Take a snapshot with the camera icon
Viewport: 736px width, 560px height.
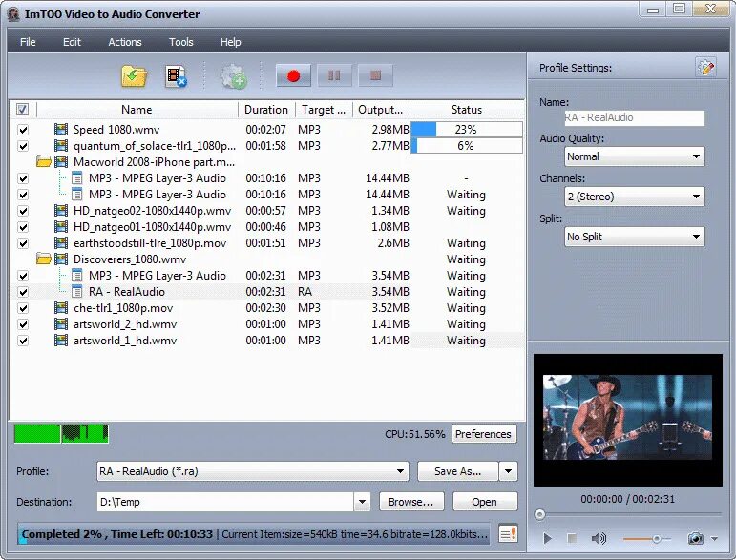[695, 538]
